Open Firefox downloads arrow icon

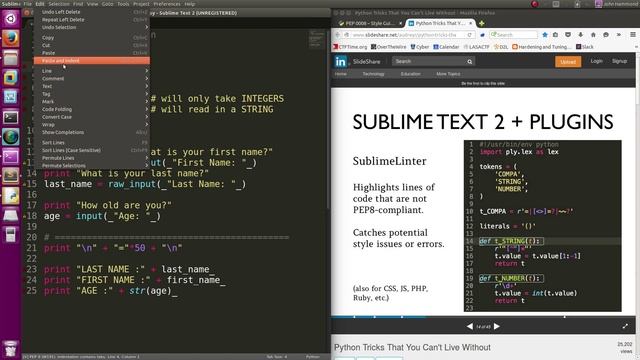coord(580,35)
